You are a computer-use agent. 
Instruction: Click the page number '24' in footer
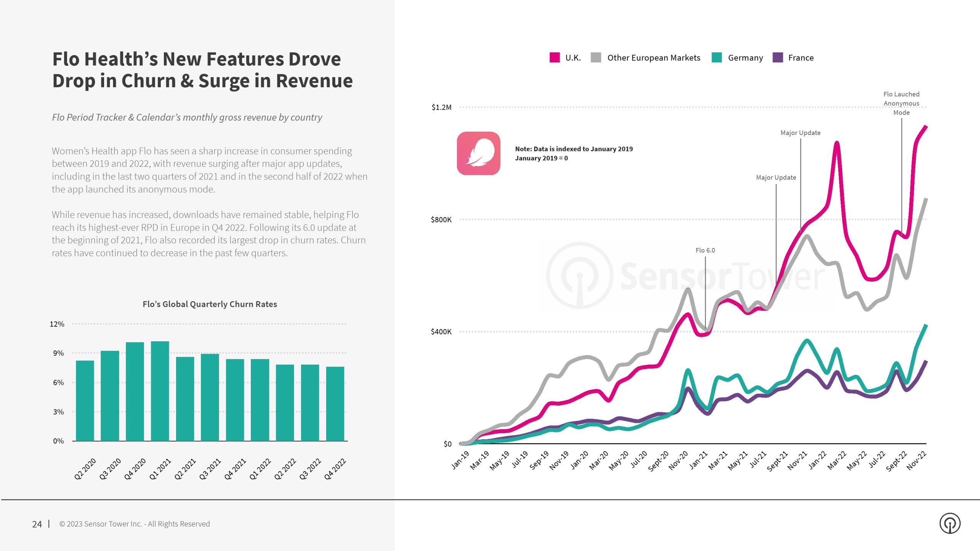(x=37, y=524)
